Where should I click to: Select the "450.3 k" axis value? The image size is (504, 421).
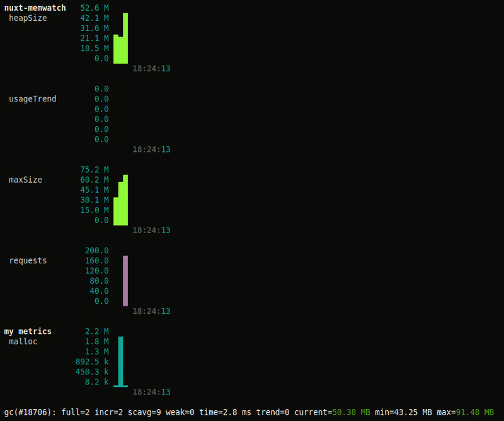point(92,372)
